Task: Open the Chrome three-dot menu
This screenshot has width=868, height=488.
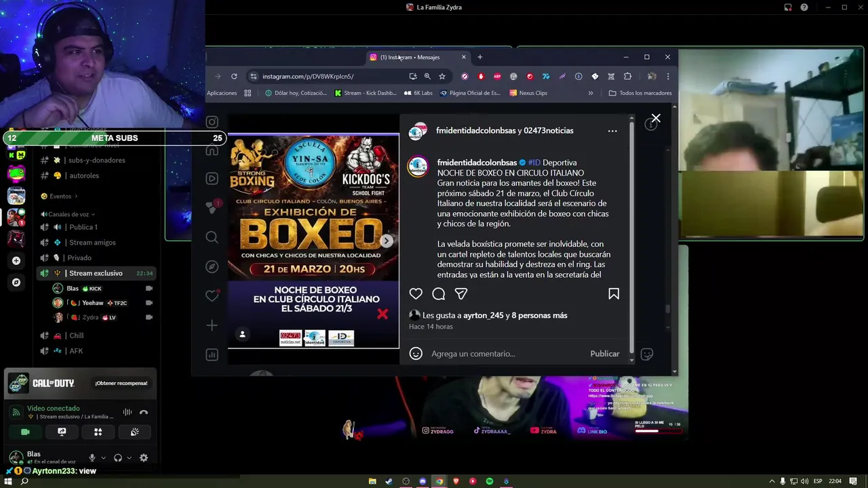Action: click(x=668, y=77)
